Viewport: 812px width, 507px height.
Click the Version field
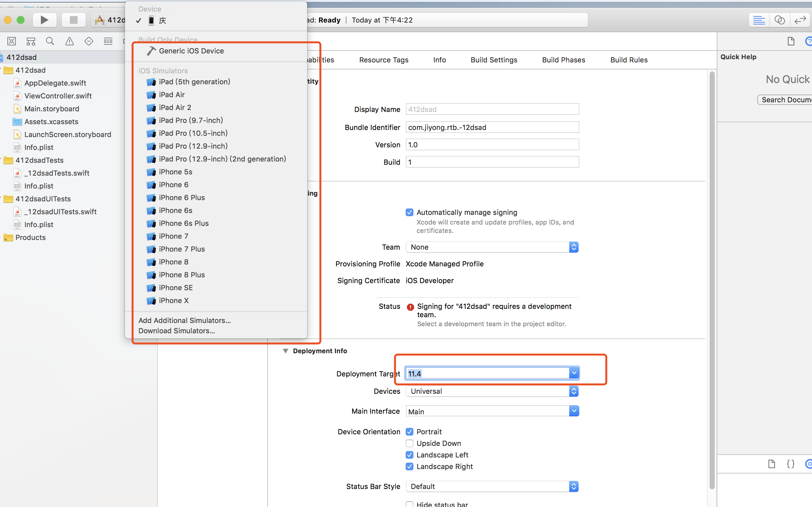pos(492,145)
